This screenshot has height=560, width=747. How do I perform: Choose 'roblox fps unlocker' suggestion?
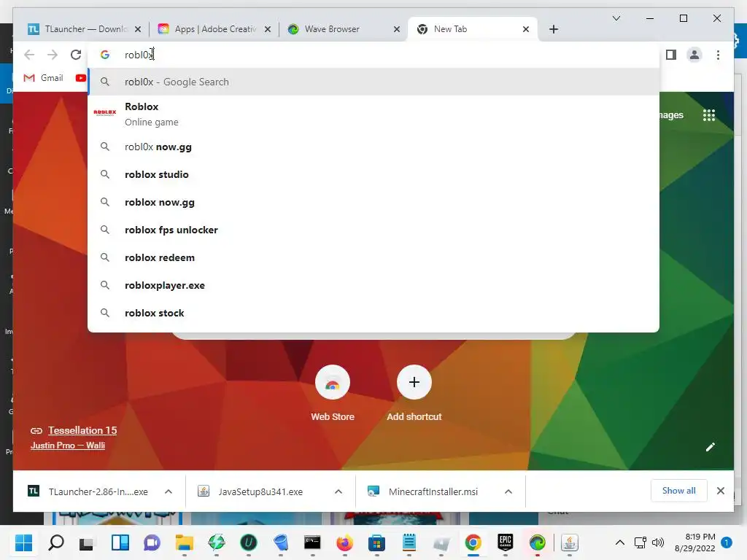pos(373,230)
